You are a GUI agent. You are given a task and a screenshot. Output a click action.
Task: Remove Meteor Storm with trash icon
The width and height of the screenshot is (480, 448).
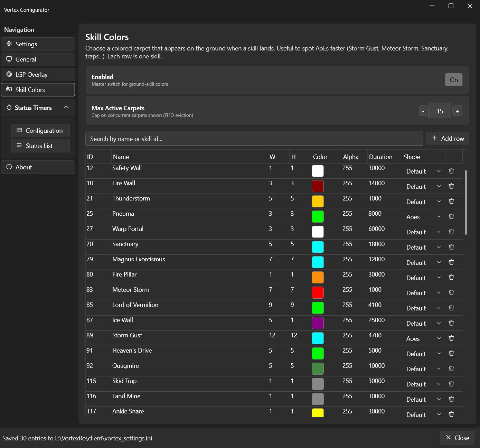coord(451,292)
